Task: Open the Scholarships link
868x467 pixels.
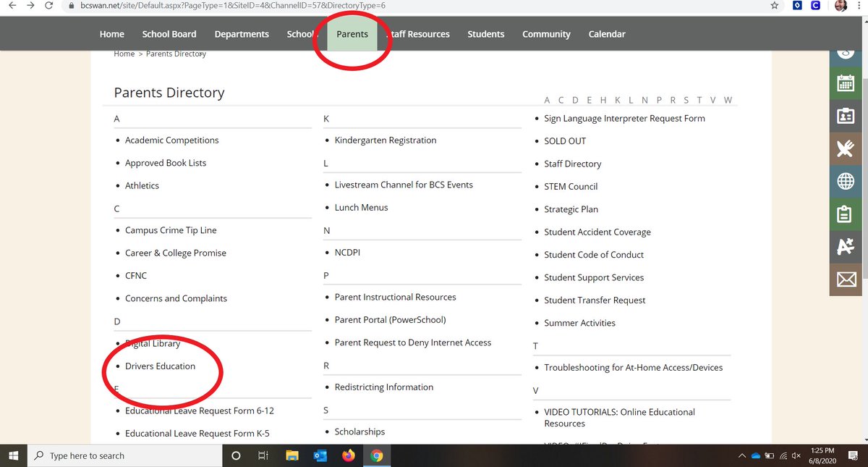Action: (360, 432)
